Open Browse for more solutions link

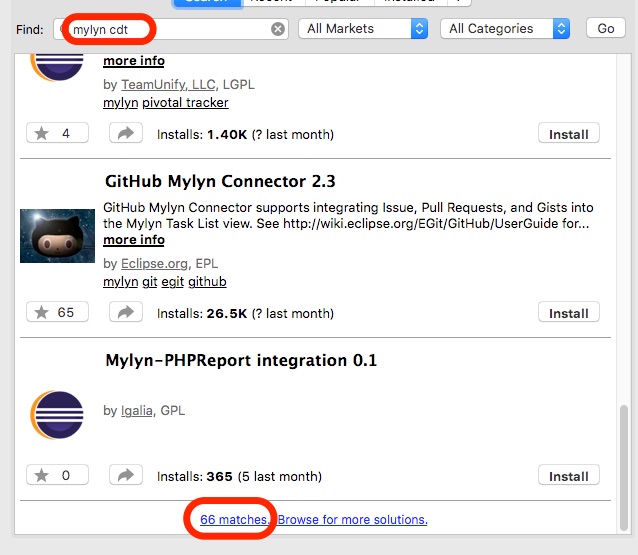pyautogui.click(x=352, y=520)
